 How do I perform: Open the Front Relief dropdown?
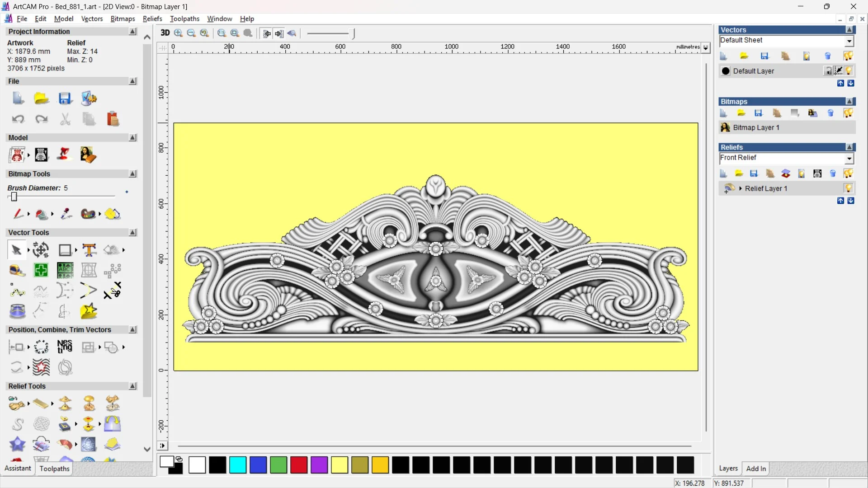[849, 159]
